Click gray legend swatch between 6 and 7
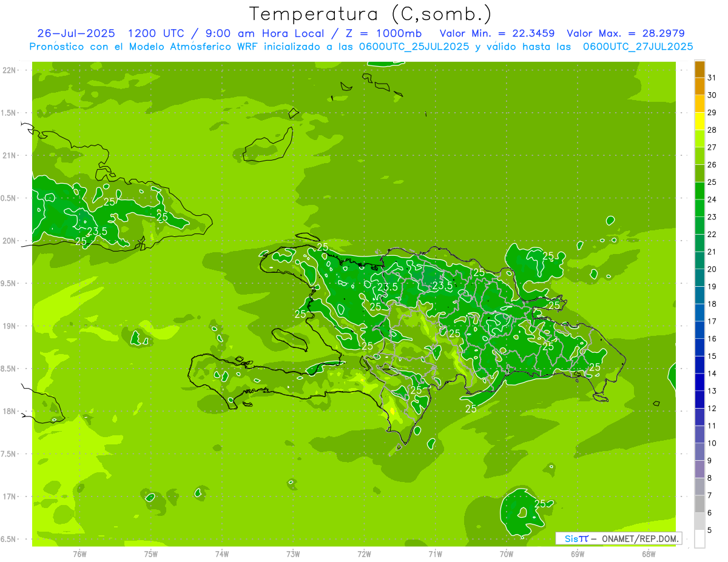728x562 pixels. point(699,504)
